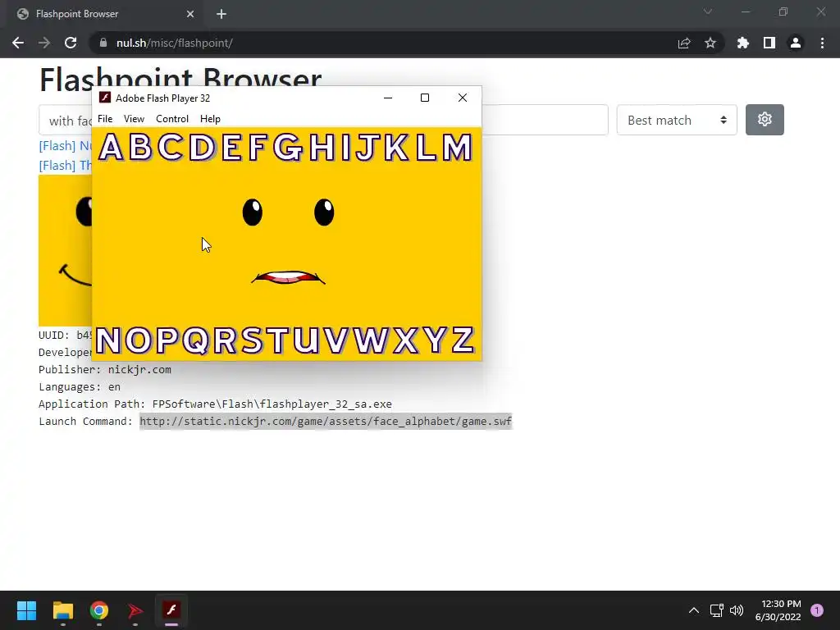840x630 pixels.
Task: Open the Flash Player Help menu
Action: click(x=210, y=119)
